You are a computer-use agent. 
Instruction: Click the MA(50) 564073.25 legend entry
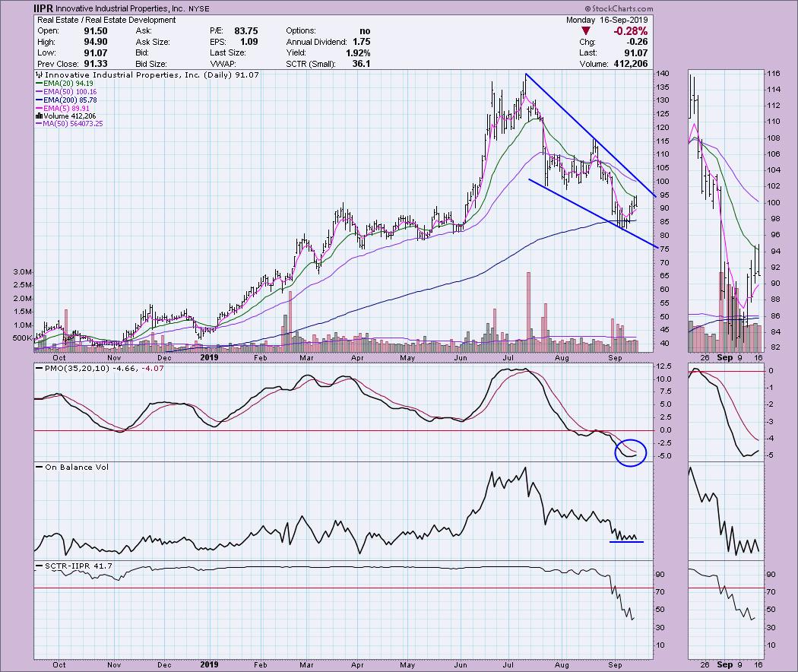click(x=69, y=124)
